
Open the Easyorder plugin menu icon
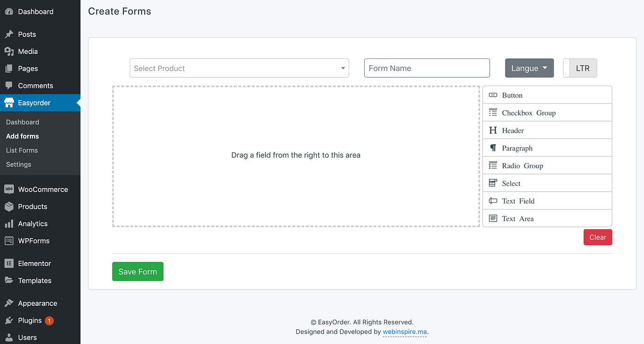click(x=9, y=103)
